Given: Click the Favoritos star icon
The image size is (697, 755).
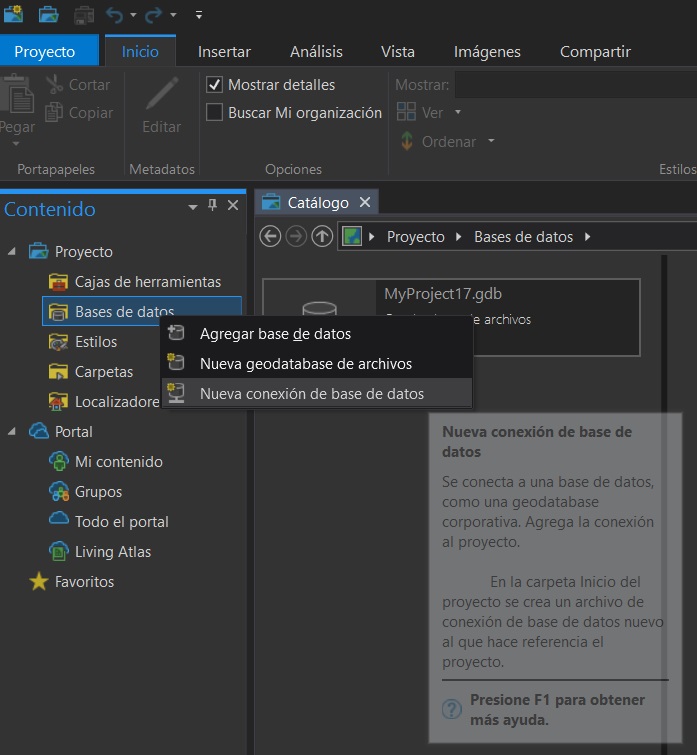Looking at the screenshot, I should pos(39,582).
